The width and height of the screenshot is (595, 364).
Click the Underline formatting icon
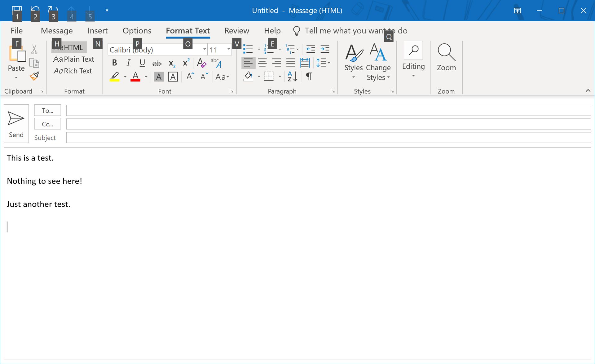(x=142, y=63)
